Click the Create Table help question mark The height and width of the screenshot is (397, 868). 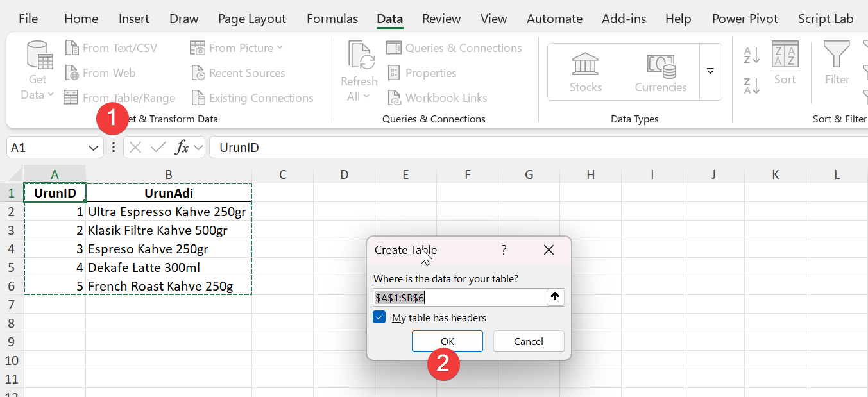pos(504,250)
